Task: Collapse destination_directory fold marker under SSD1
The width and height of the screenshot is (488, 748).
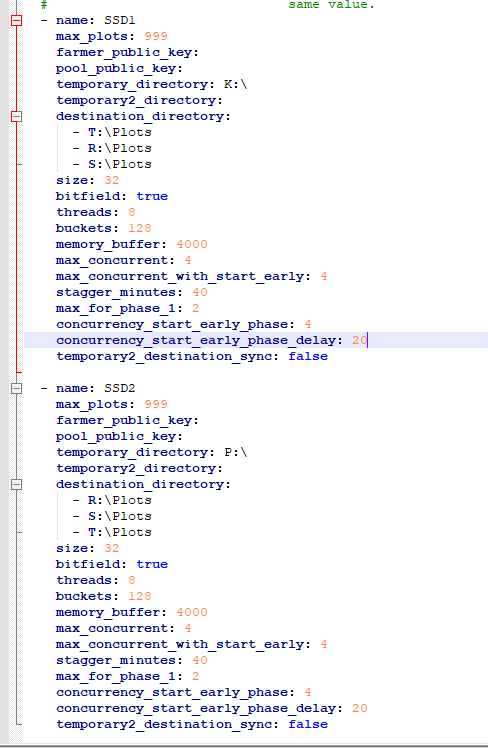Action: click(16, 116)
